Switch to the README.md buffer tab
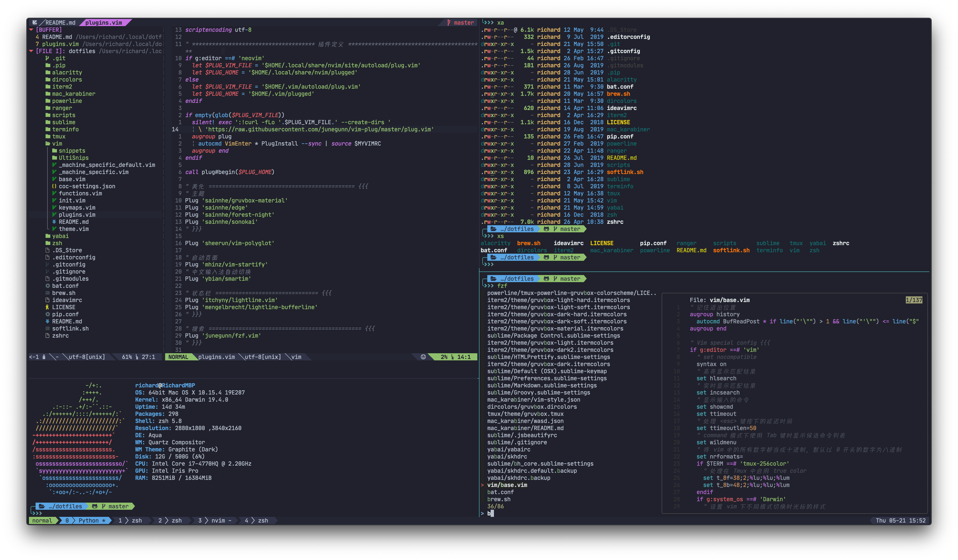958x560 pixels. coord(60,23)
